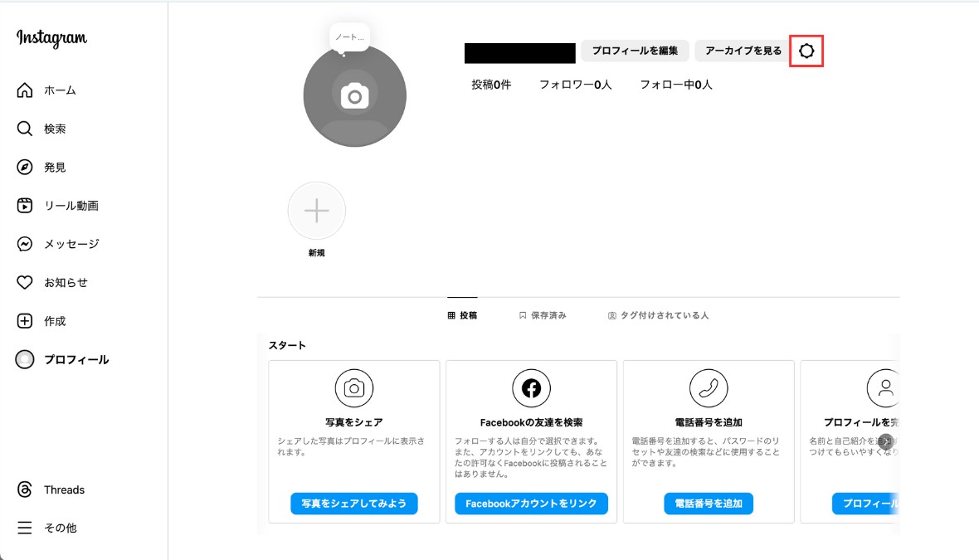Open the settings gear icon
The image size is (979, 560).
806,51
